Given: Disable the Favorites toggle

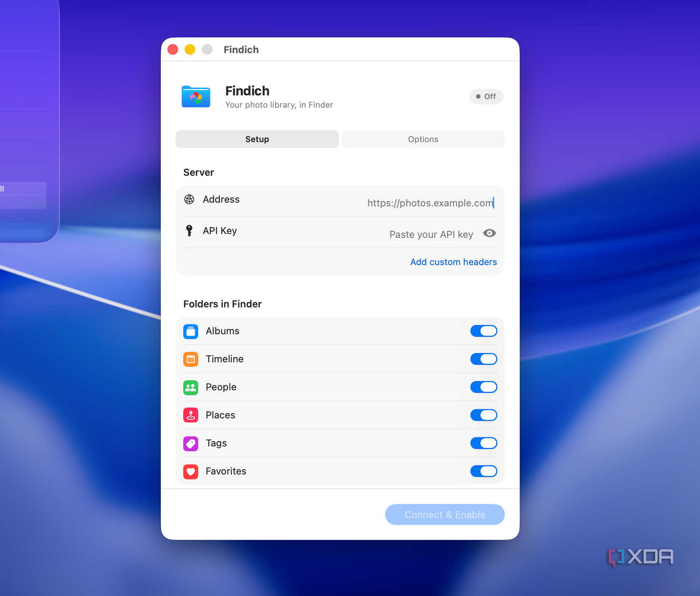Looking at the screenshot, I should click(x=484, y=471).
